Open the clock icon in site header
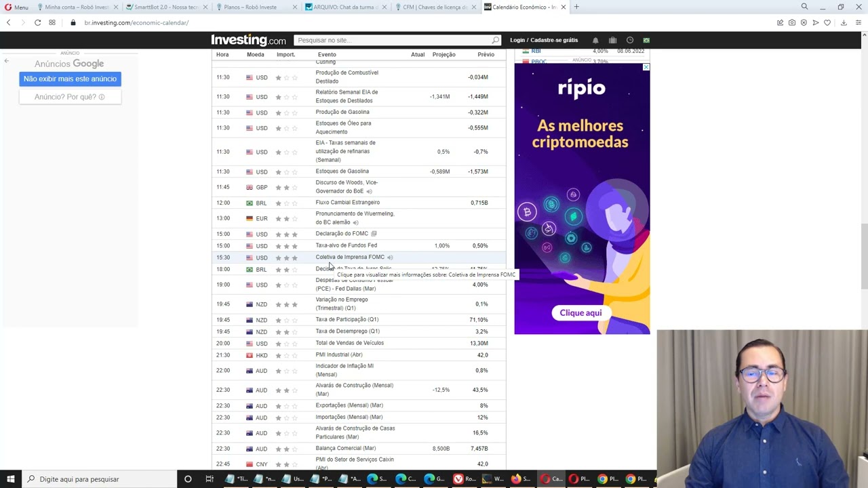Screen dimensions: 868x488 (x=630, y=40)
